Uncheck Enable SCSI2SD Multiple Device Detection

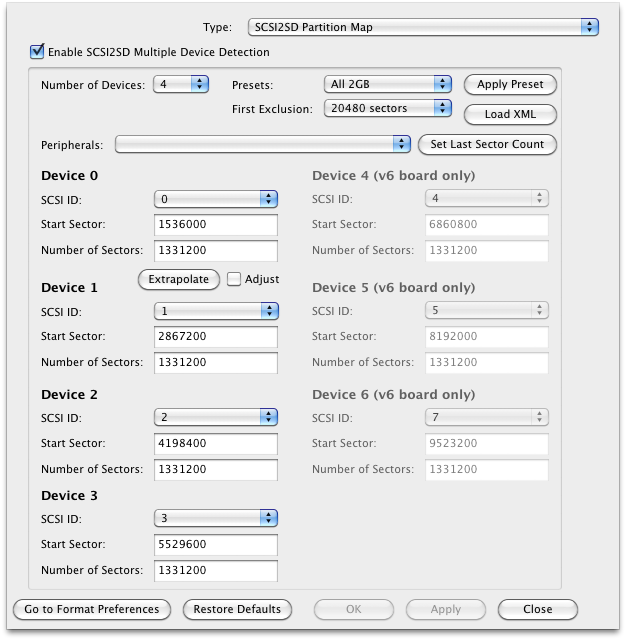[x=37, y=52]
